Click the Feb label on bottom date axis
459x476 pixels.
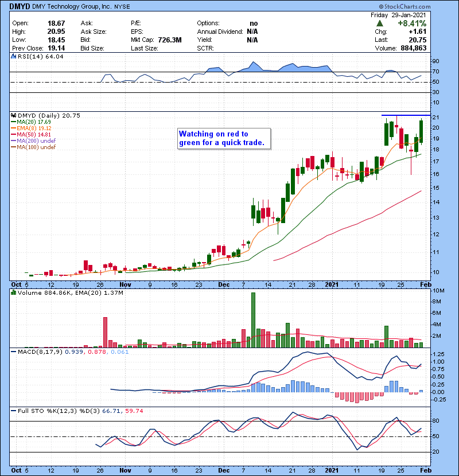coord(426,470)
